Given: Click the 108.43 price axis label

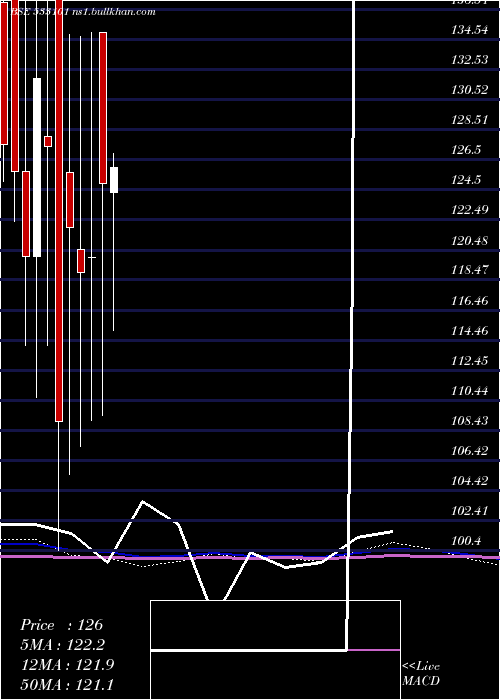Looking at the screenshot, I should [x=470, y=421].
